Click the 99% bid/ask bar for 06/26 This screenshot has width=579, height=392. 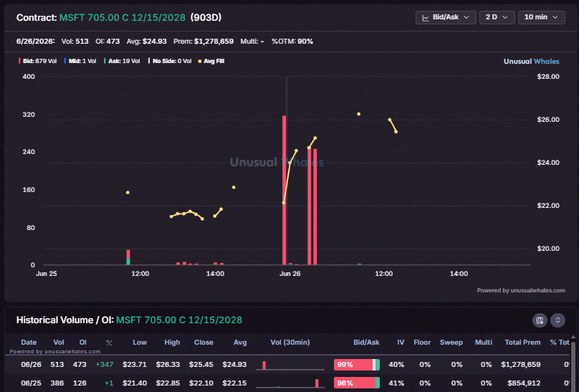tap(357, 365)
